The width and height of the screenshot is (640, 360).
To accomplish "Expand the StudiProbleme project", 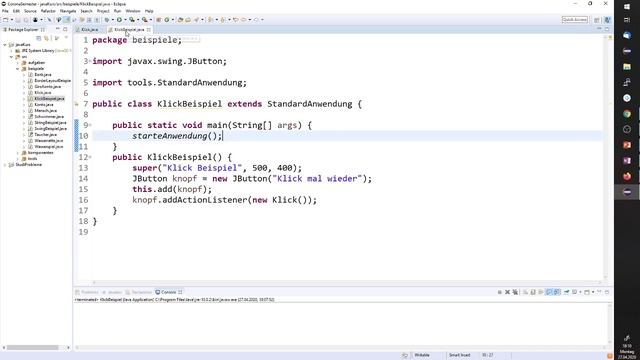I will pyautogui.click(x=5, y=164).
